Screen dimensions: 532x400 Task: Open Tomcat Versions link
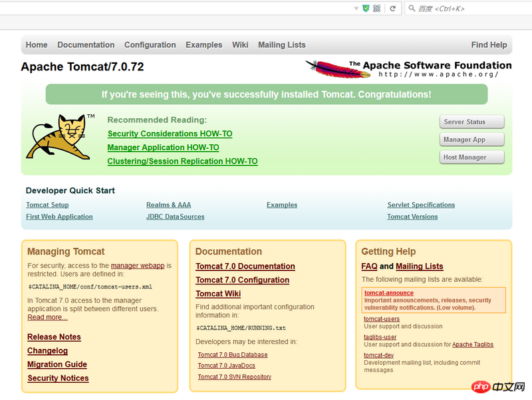[x=412, y=217]
